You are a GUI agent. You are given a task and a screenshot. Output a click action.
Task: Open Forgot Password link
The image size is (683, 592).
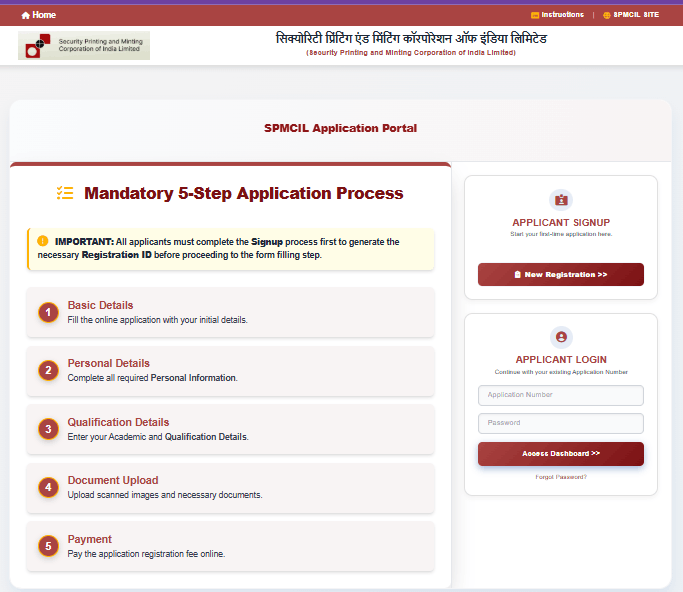click(561, 477)
